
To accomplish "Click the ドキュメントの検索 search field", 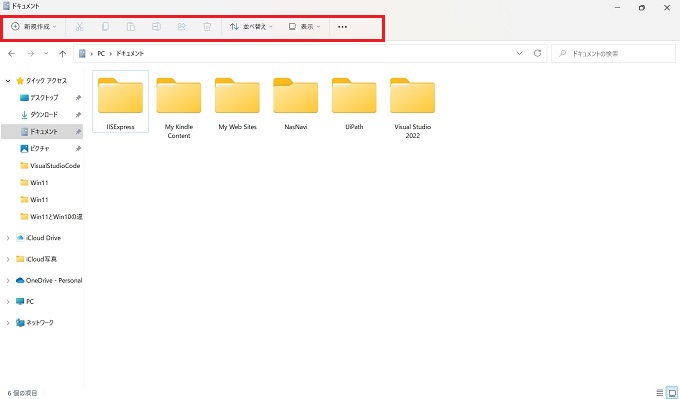I will pyautogui.click(x=613, y=54).
